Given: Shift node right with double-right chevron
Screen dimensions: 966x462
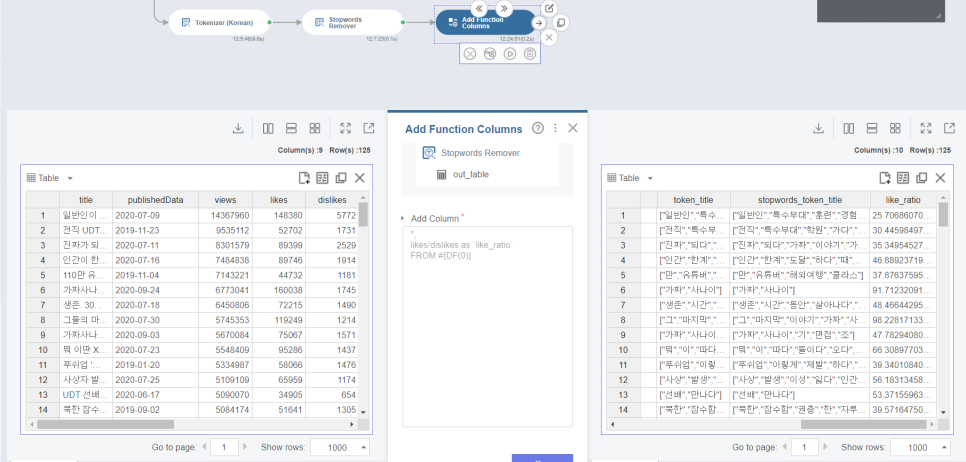Looking at the screenshot, I should tap(504, 9).
